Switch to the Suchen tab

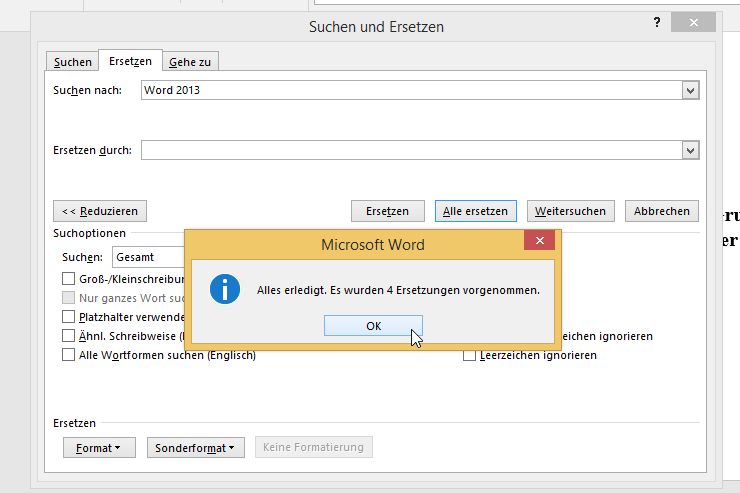pyautogui.click(x=72, y=62)
